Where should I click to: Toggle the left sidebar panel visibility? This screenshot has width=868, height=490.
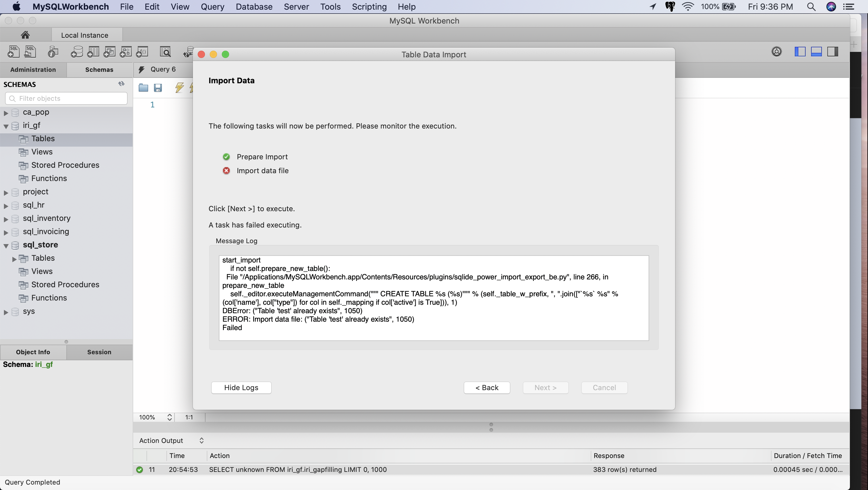tap(800, 52)
